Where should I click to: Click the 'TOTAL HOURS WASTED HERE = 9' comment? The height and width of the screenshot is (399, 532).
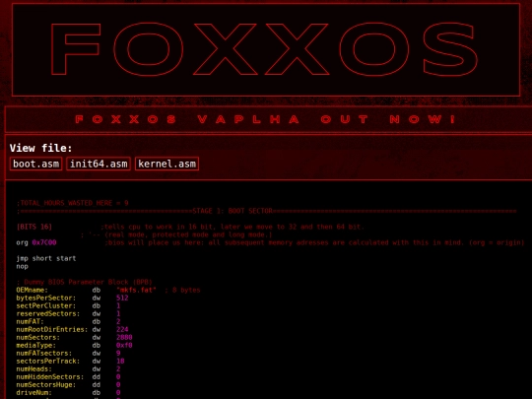(x=73, y=203)
